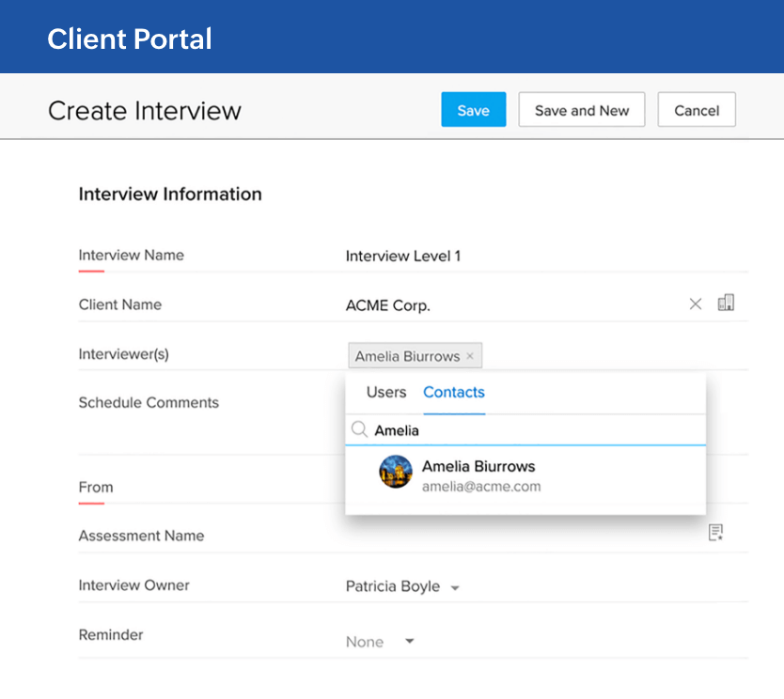784x699 pixels.
Task: Cancel the interview creation
Action: click(x=697, y=110)
